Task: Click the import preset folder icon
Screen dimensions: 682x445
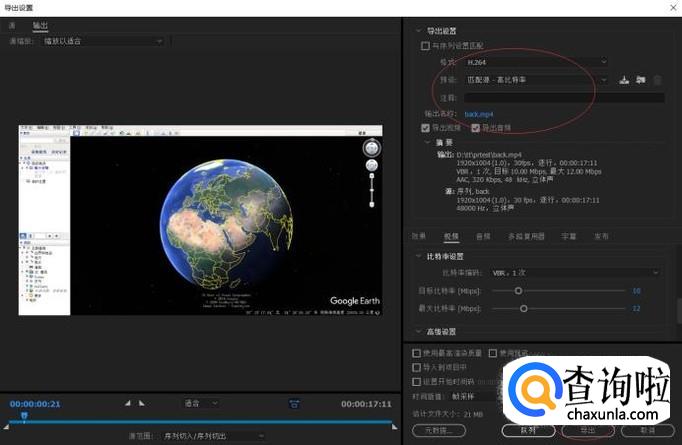Action: (x=641, y=79)
